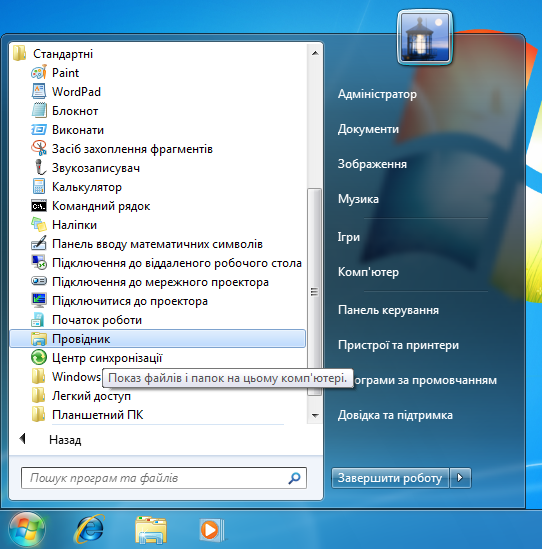Viewport: 542px width, 549px height.
Task: Launch the Командний рядок icon
Action: point(39,206)
